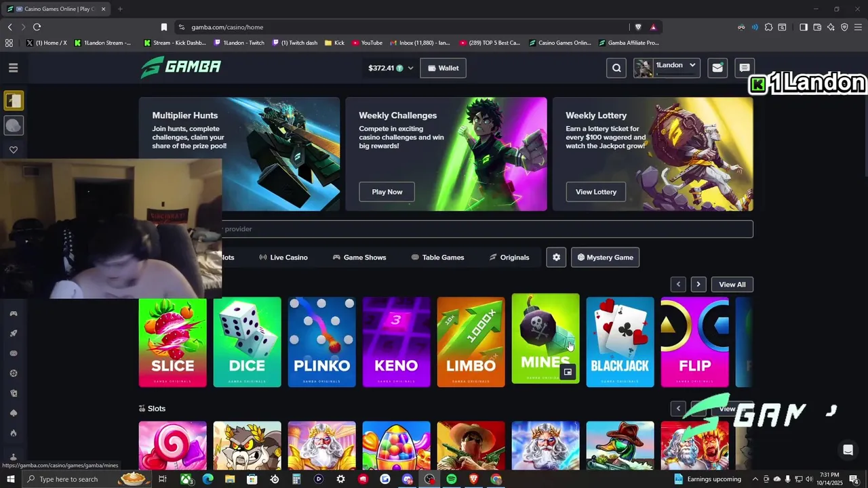This screenshot has width=868, height=488.
Task: Open the Slice game thumbnail
Action: coord(173,342)
